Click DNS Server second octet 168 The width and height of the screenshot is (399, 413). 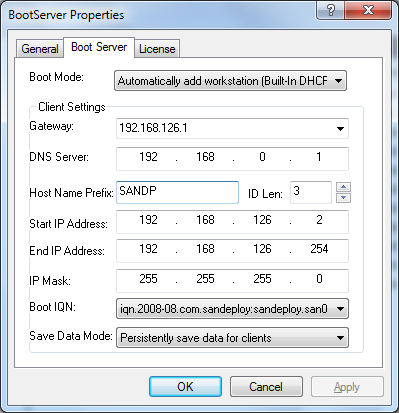point(205,157)
